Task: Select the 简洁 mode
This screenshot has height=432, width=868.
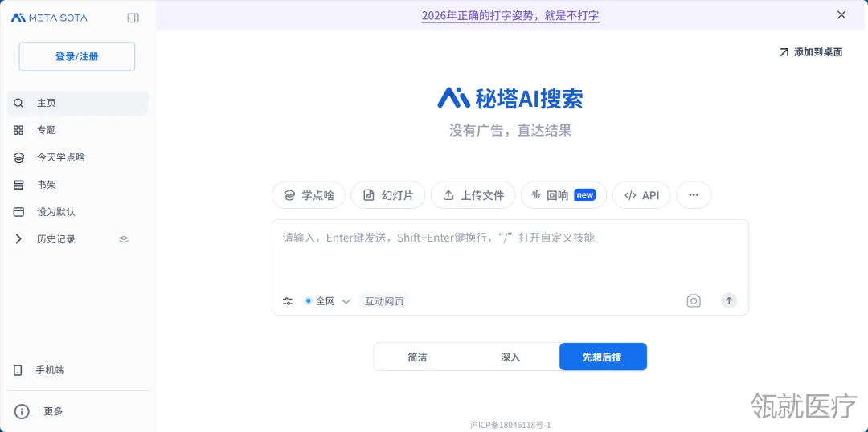Action: tap(418, 357)
